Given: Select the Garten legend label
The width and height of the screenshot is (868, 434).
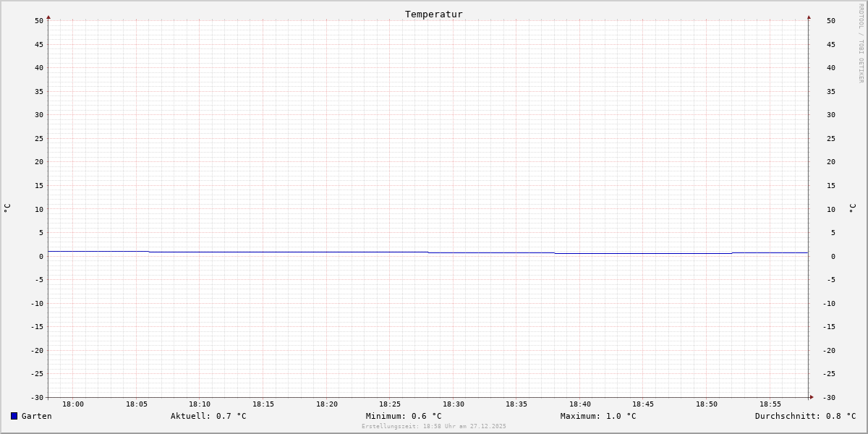Looking at the screenshot, I should [x=36, y=416].
